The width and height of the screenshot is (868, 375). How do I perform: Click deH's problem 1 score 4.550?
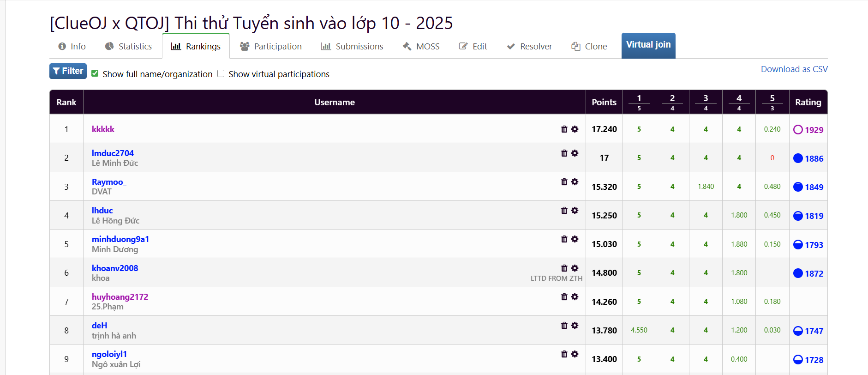coord(639,330)
